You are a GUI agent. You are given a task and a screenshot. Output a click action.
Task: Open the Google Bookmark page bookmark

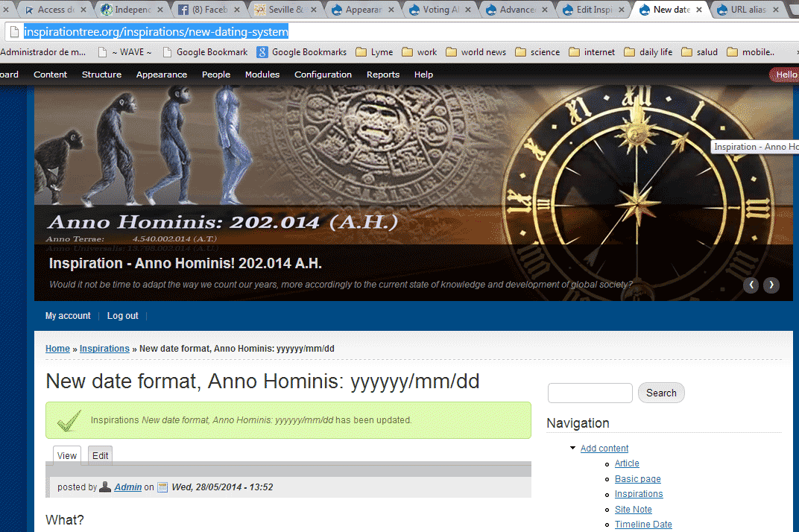point(205,52)
